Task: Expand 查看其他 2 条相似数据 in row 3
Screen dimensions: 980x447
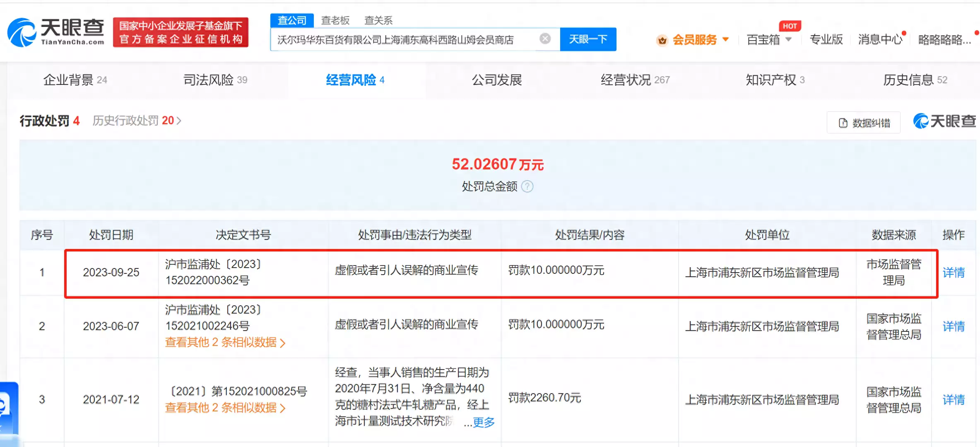Action: coord(225,408)
